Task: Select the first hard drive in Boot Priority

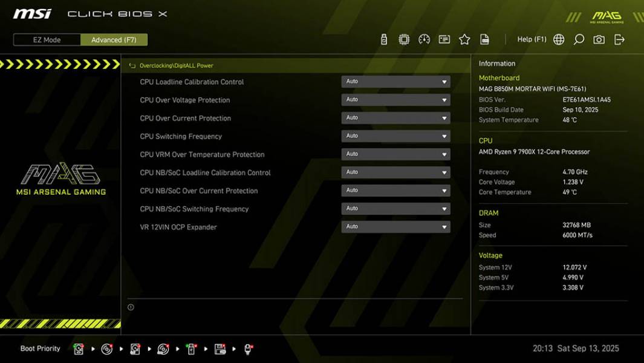Action: (x=79, y=348)
